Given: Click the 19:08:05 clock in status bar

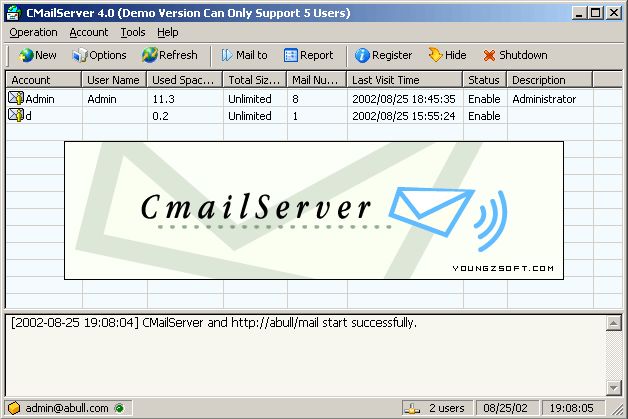Looking at the screenshot, I should 571,408.
